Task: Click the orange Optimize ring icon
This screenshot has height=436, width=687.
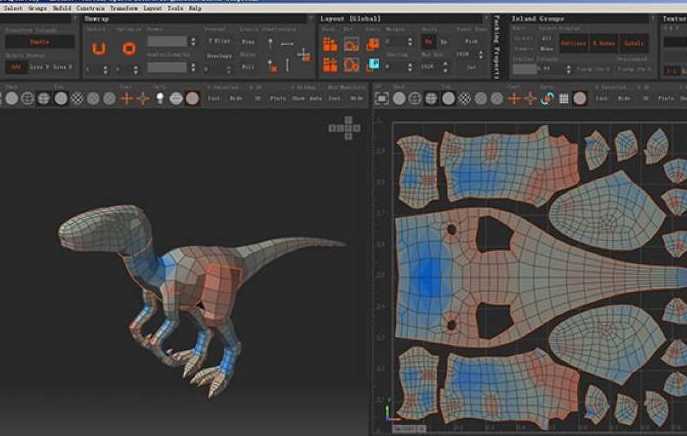Action: pyautogui.click(x=129, y=48)
